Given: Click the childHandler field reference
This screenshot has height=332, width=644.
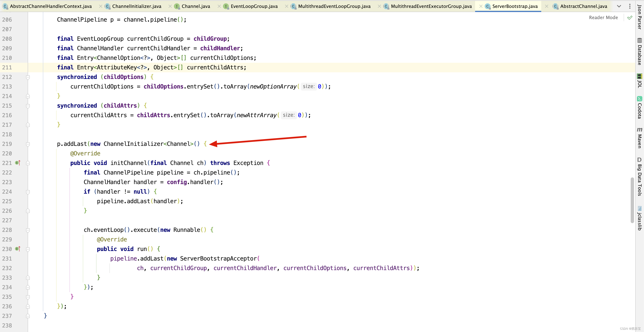Looking at the screenshot, I should (220, 48).
